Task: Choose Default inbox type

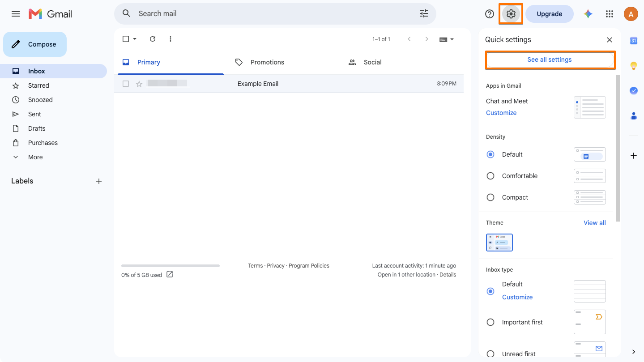Action: click(490, 291)
